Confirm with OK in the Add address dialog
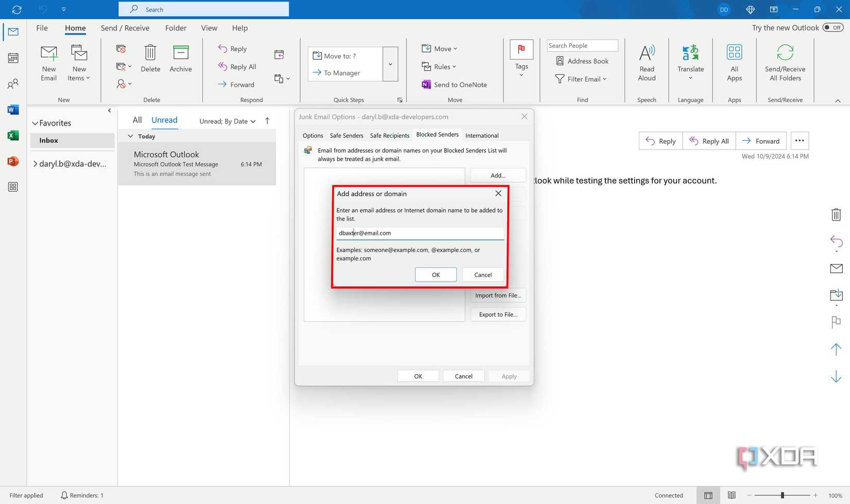This screenshot has height=504, width=850. (x=435, y=274)
